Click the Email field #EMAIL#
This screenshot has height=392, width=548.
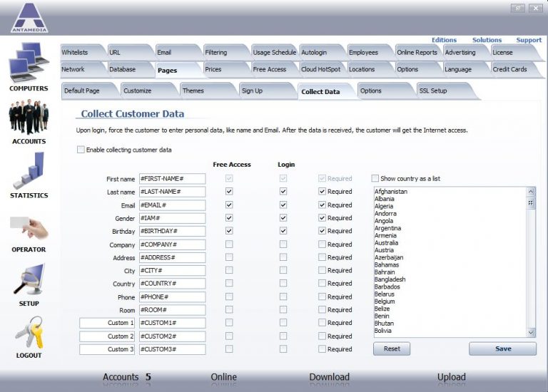[x=172, y=205]
